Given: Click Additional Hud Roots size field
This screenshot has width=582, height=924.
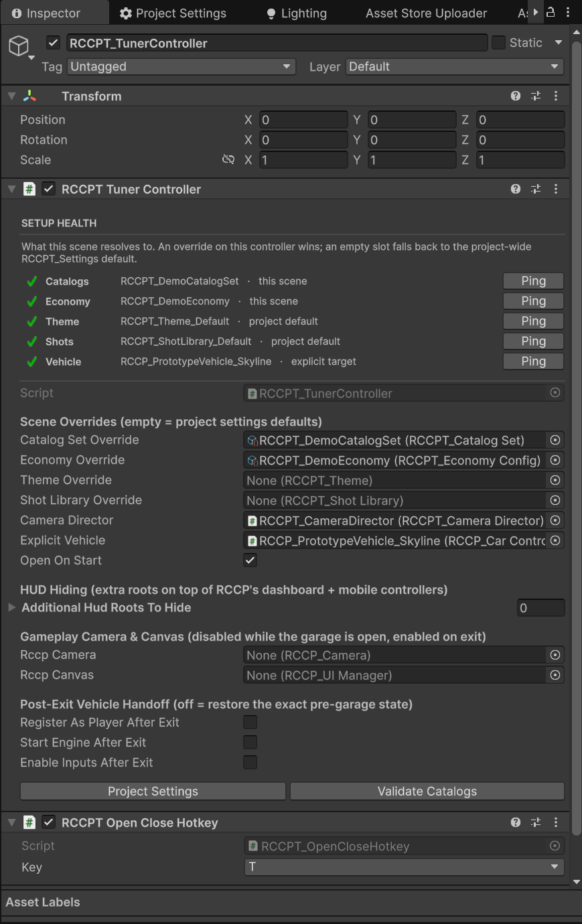Looking at the screenshot, I should [x=541, y=608].
